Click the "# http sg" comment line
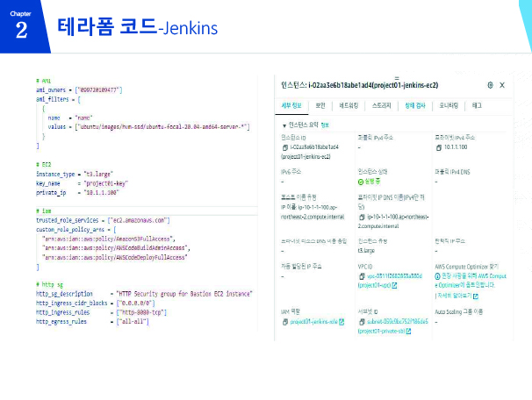The image size is (532, 400). tap(49, 285)
